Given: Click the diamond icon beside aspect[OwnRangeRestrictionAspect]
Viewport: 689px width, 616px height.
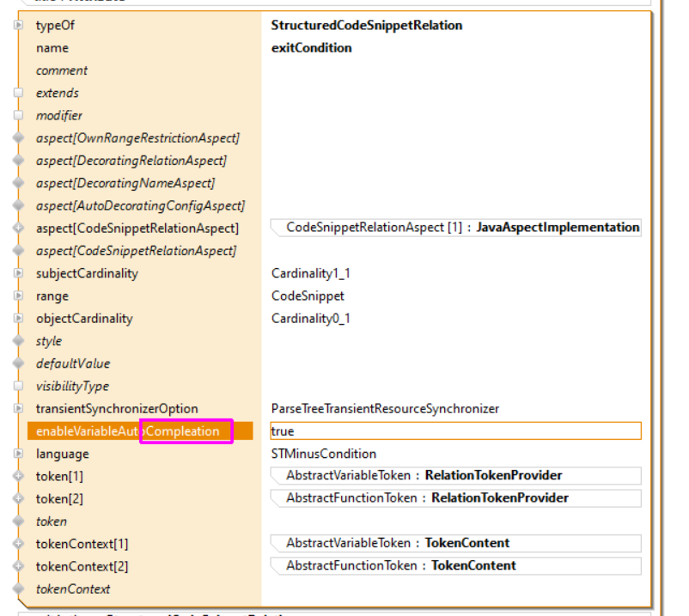Looking at the screenshot, I should pyautogui.click(x=18, y=138).
